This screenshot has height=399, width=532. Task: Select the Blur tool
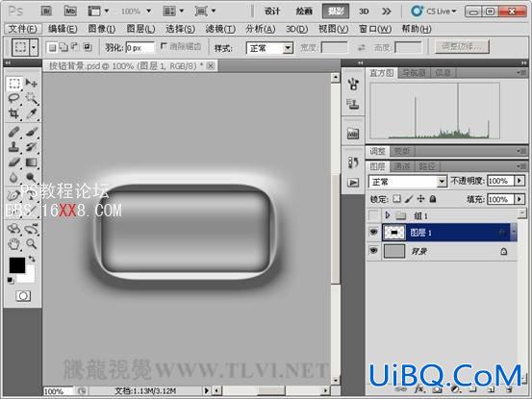tap(13, 177)
